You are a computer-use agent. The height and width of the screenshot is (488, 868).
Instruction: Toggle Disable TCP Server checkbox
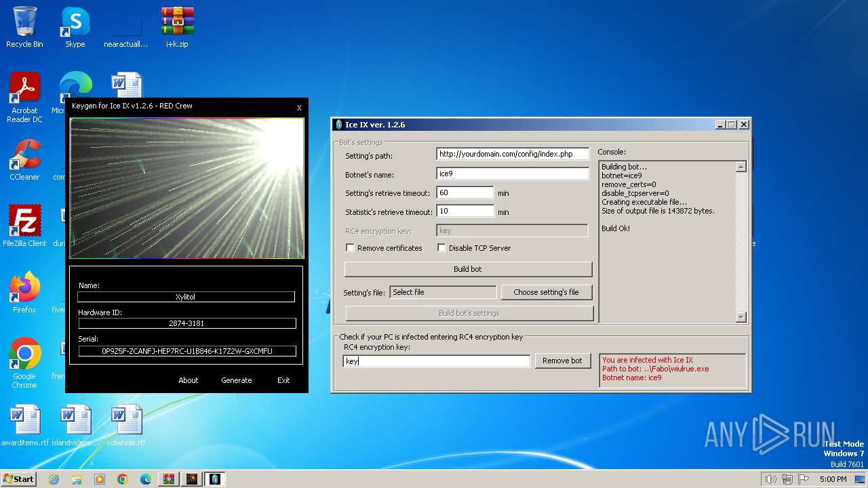pos(441,248)
